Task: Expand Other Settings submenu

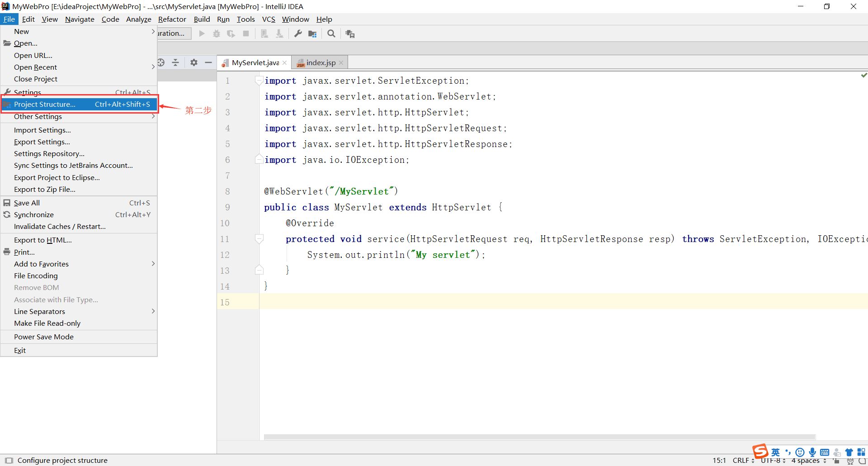Action: [x=79, y=117]
